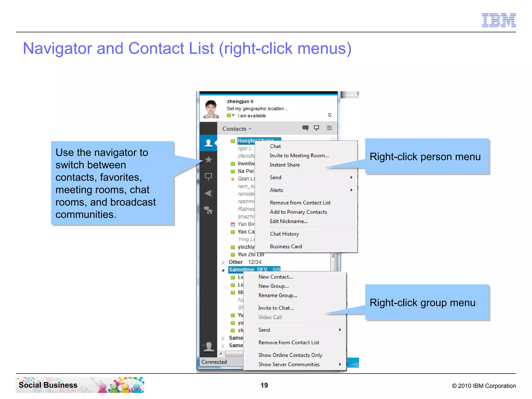Click the I am available status text
The height and width of the screenshot is (399, 532).
(x=252, y=116)
